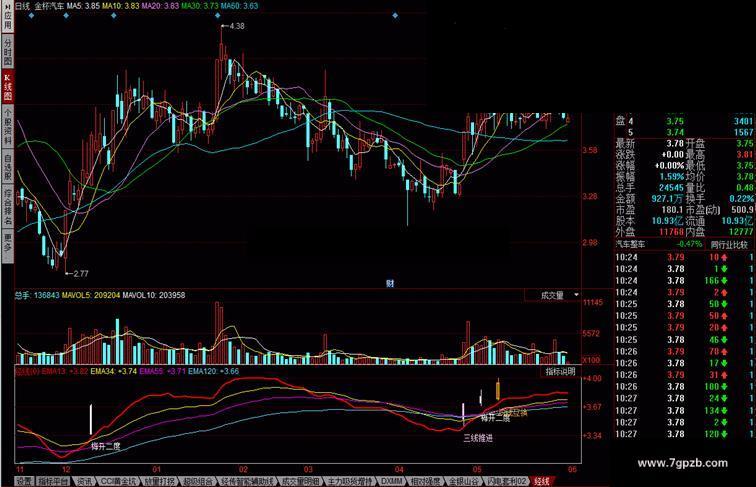Click the 外盘 11768 value

pos(672,232)
